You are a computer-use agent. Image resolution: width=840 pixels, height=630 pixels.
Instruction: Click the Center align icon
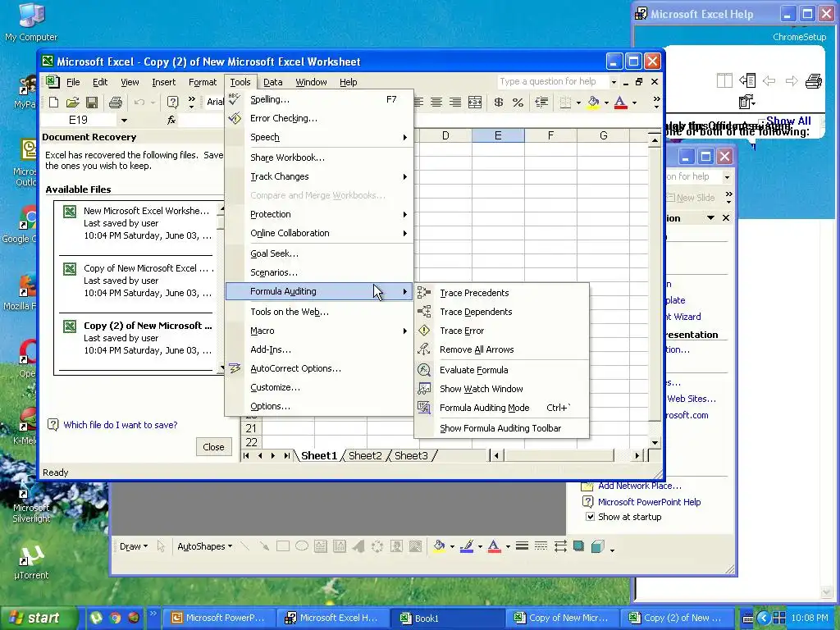(436, 102)
